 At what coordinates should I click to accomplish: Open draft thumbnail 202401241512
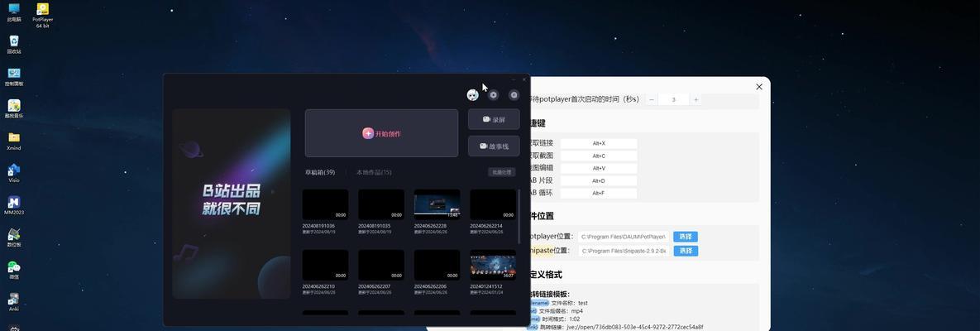tap(493, 266)
